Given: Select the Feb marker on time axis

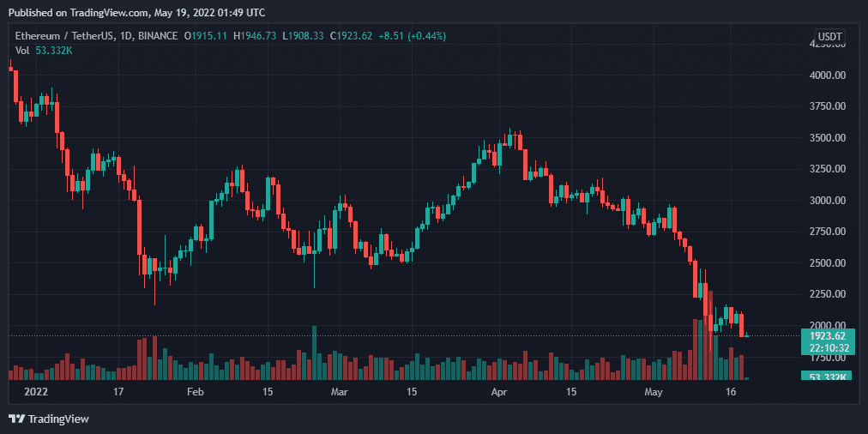Looking at the screenshot, I should point(195,392).
